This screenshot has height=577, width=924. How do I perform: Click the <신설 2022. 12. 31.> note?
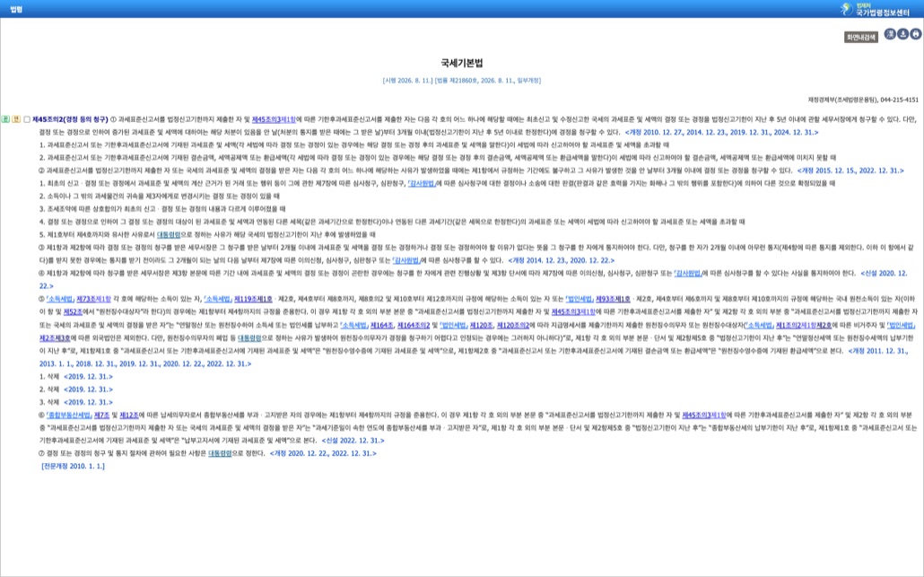coord(353,441)
